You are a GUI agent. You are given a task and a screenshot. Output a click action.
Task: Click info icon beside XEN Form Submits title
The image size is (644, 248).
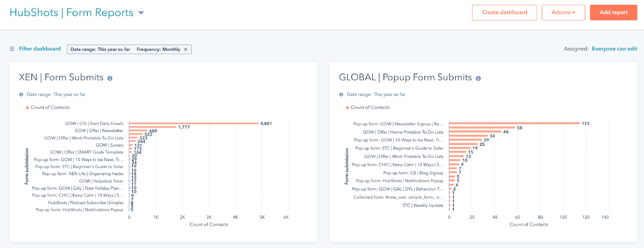[x=110, y=79]
